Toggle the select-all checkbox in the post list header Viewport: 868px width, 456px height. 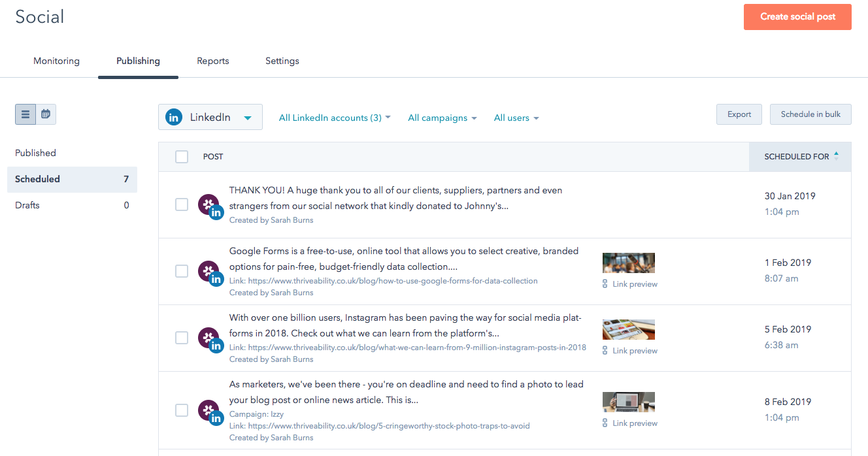(181, 156)
